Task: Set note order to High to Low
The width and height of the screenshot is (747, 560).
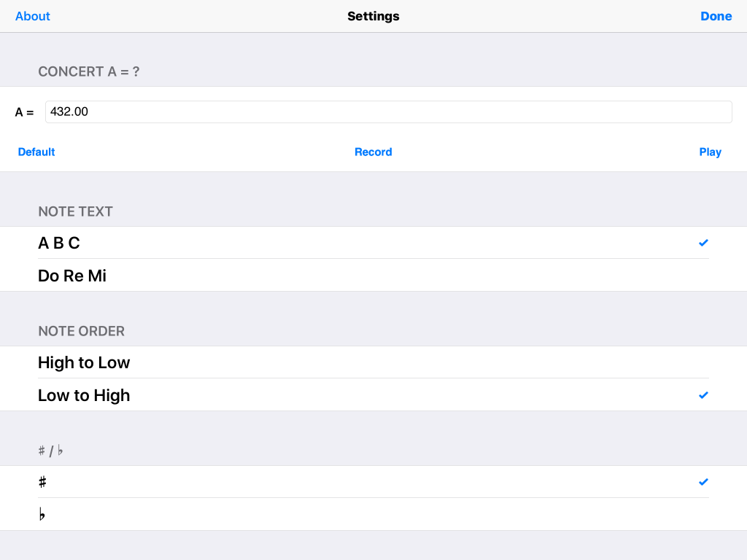Action: (x=84, y=363)
